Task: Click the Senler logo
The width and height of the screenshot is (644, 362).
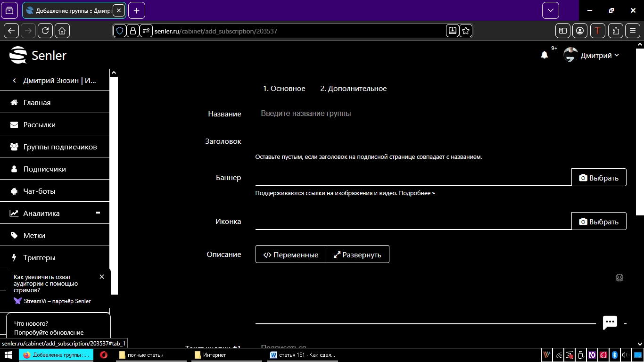Action: (38, 56)
